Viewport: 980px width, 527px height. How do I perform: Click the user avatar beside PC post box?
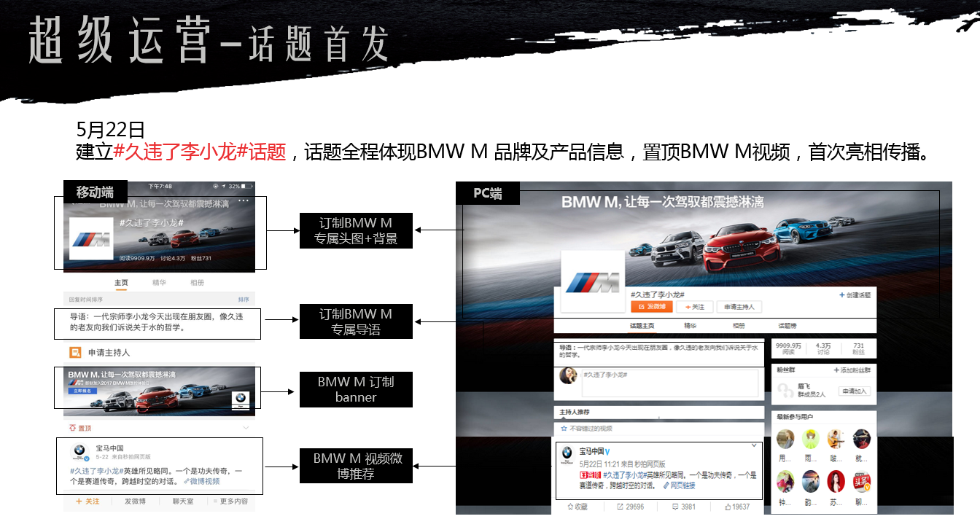coord(569,375)
